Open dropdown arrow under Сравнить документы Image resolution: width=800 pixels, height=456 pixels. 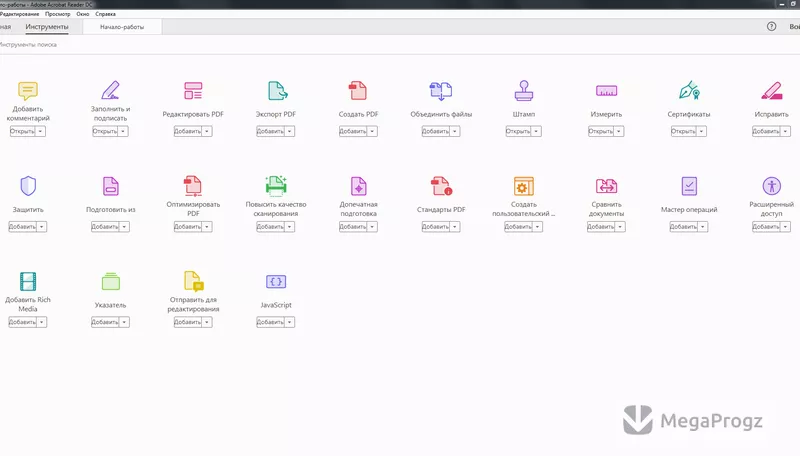pos(620,226)
